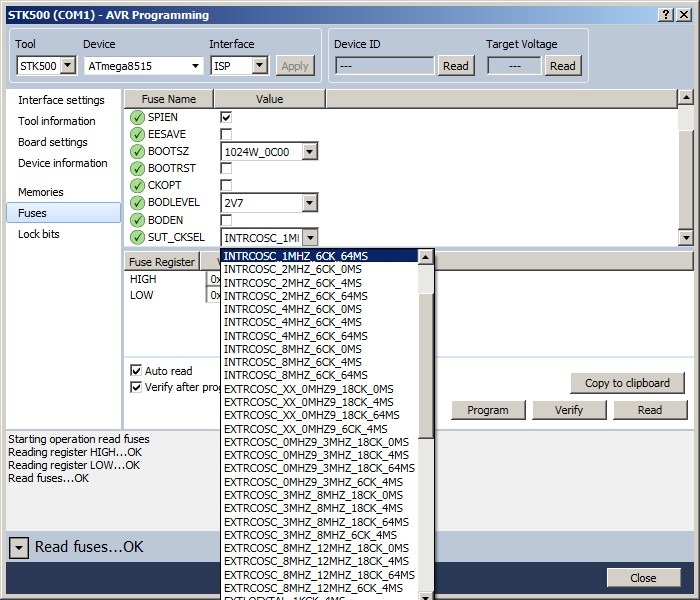Image resolution: width=700 pixels, height=600 pixels.
Task: Click the green check icon beside EESAVE
Action: pyautogui.click(x=137, y=134)
